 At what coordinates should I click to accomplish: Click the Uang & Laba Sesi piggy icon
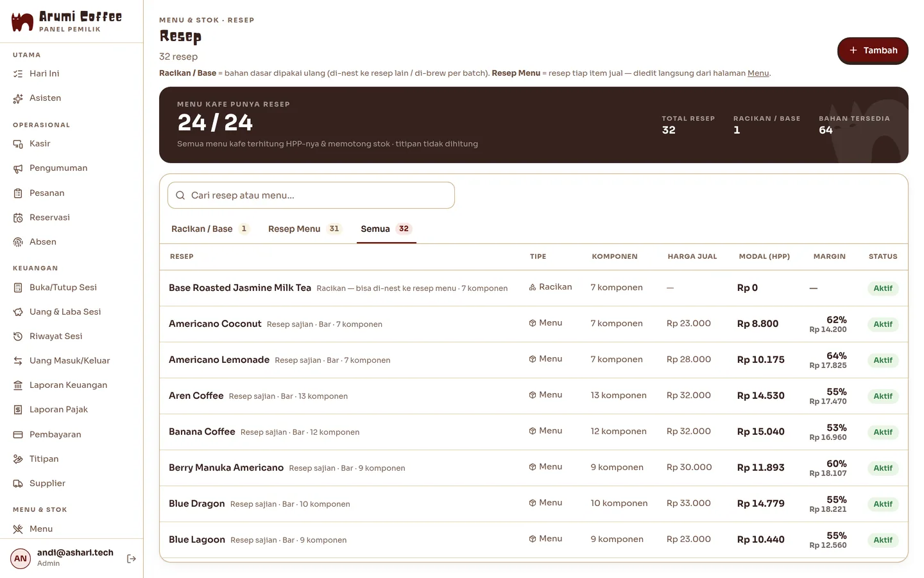(18, 312)
